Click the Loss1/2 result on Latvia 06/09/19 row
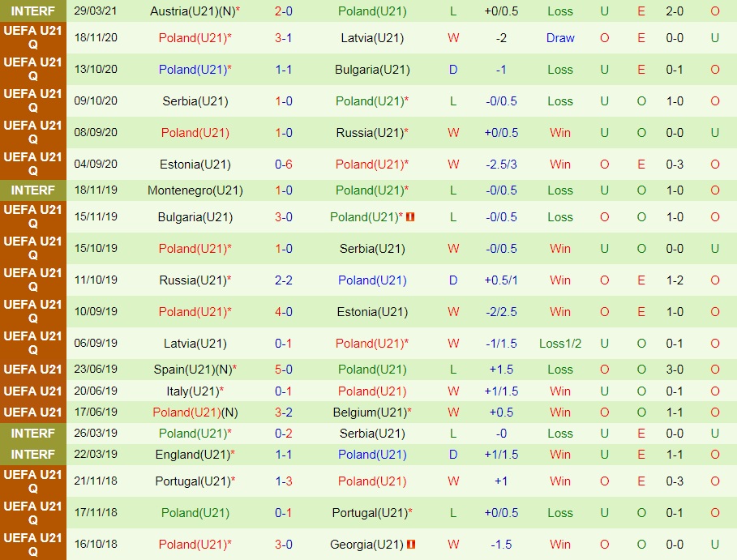 (560, 344)
